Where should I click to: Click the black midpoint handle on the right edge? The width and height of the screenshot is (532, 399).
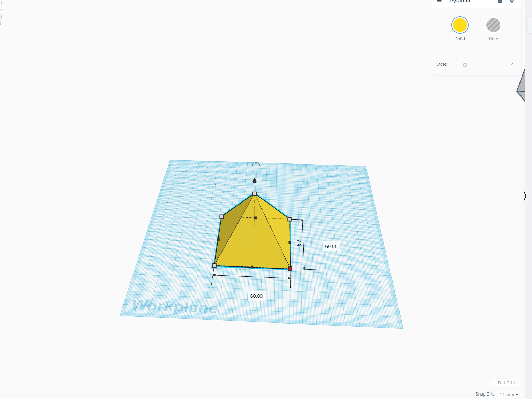point(290,242)
